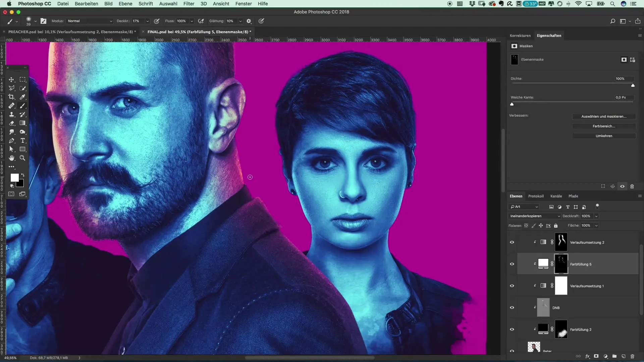The height and width of the screenshot is (362, 644).
Task: Select the Type tool
Action: pos(22,140)
